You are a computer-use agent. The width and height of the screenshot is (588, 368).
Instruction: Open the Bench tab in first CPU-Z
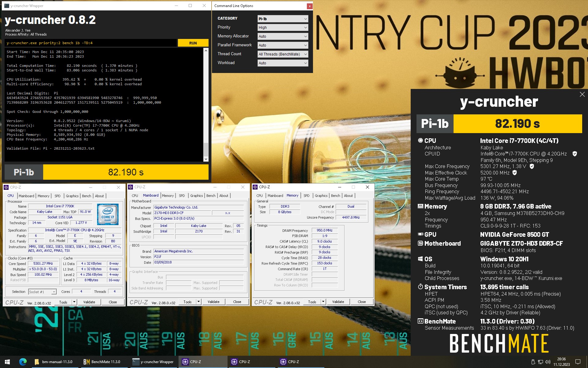coord(87,196)
